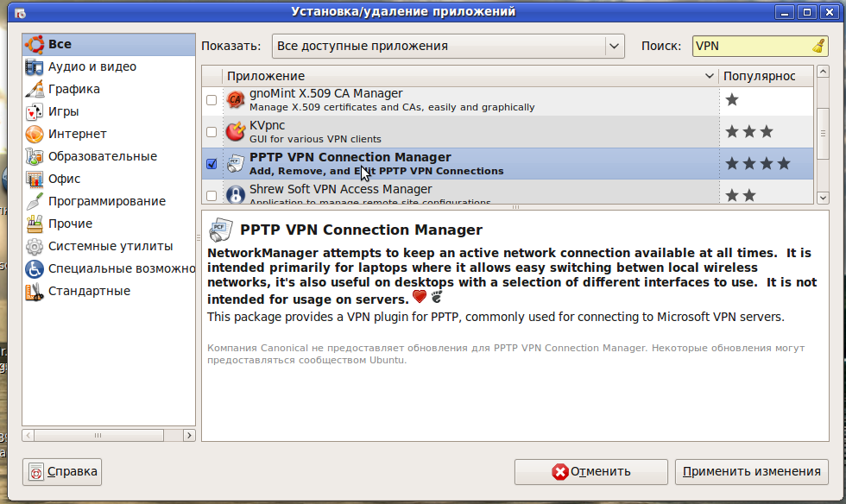The image size is (846, 504).
Task: Click category panel scroll left arrow
Action: pos(28,436)
